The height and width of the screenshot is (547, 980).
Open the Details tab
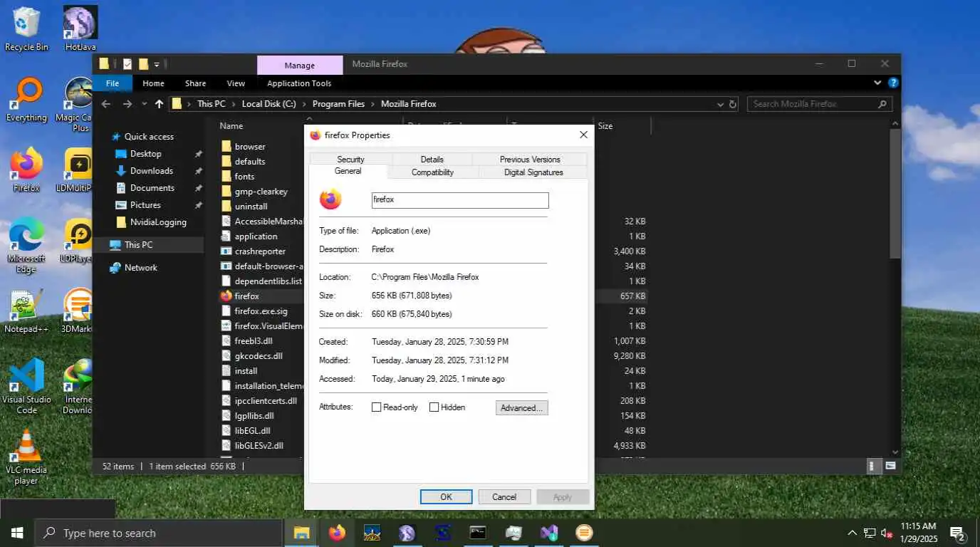point(432,160)
